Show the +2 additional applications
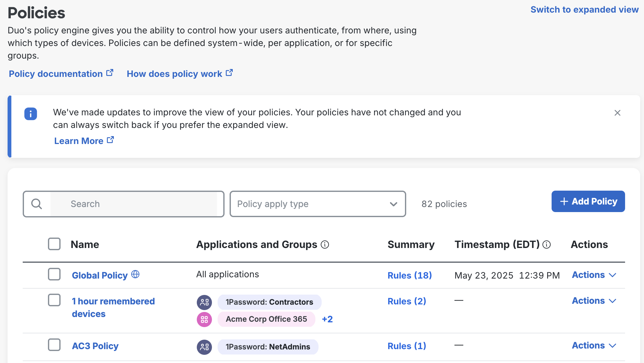The width and height of the screenshot is (644, 363). (x=327, y=319)
